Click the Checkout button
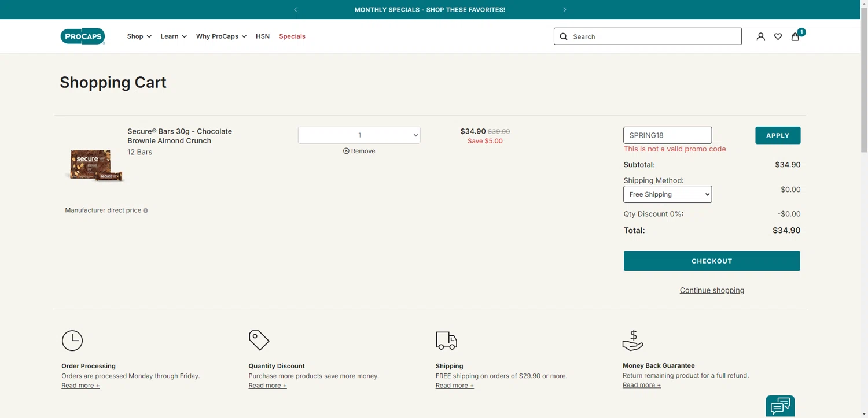Image resolution: width=868 pixels, height=418 pixels. pos(712,261)
